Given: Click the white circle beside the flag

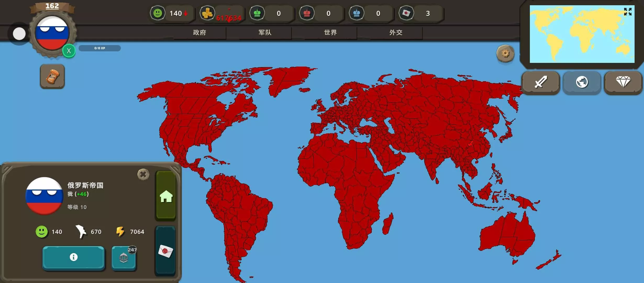Looking at the screenshot, I should coord(19,34).
